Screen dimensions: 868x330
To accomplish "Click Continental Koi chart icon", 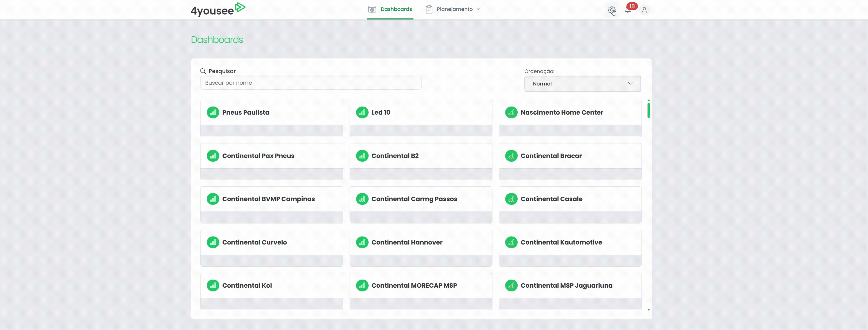I will pyautogui.click(x=213, y=286).
